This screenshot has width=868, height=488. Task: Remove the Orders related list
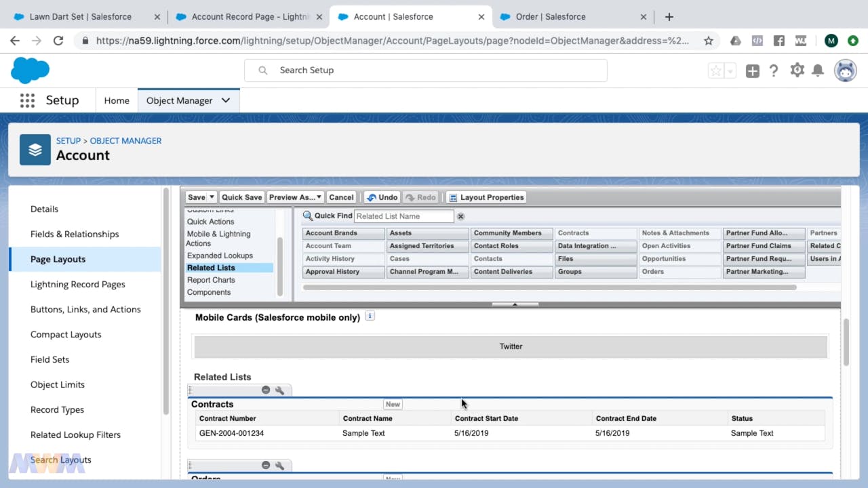point(266,465)
